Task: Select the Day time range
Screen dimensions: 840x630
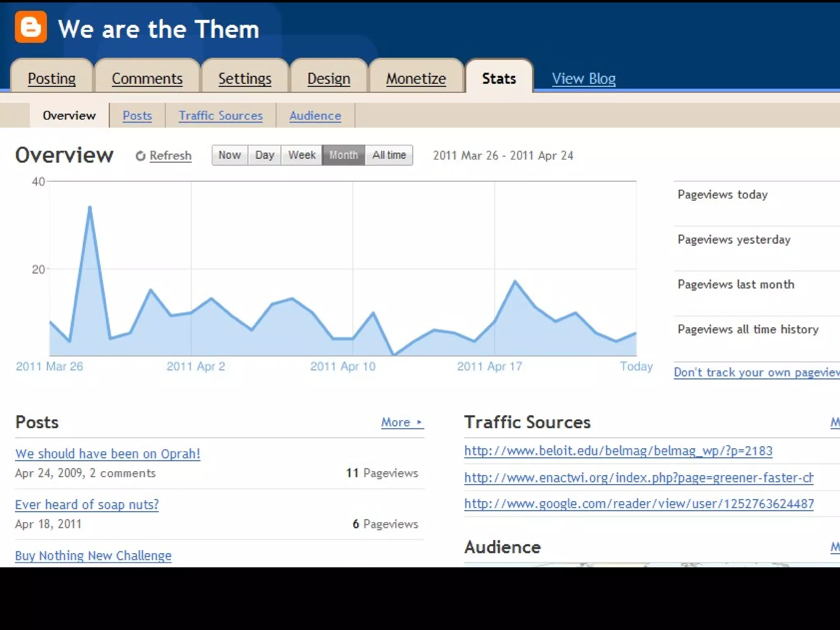Action: click(x=265, y=155)
